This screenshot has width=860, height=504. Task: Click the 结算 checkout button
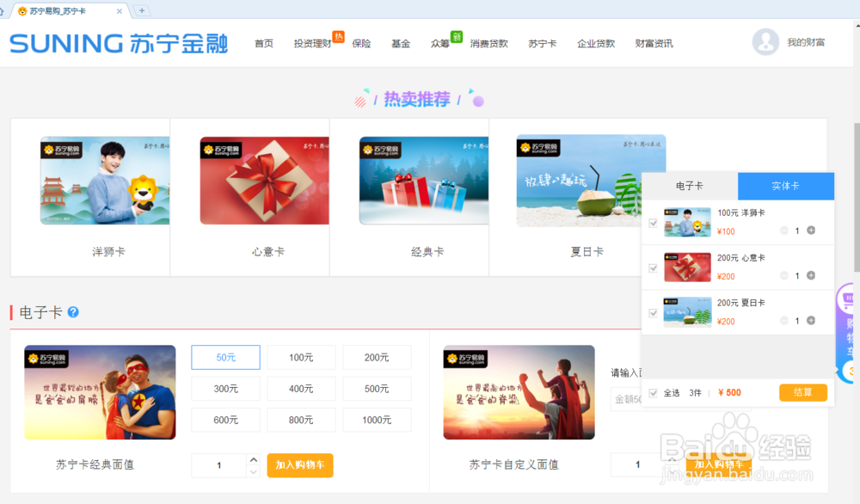(x=803, y=393)
